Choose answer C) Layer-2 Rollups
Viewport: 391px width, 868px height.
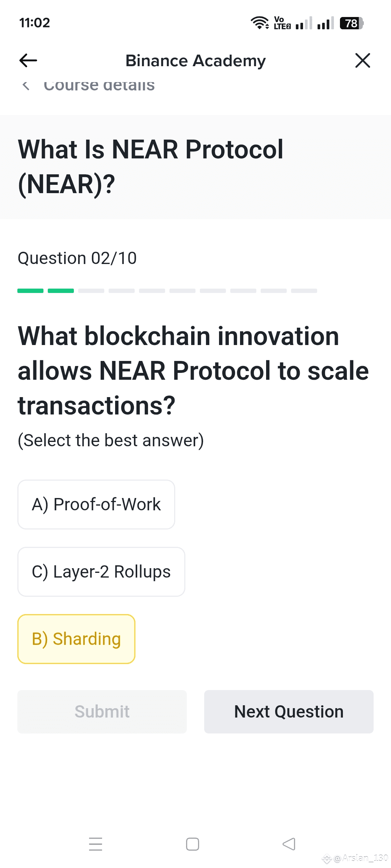coord(101,572)
